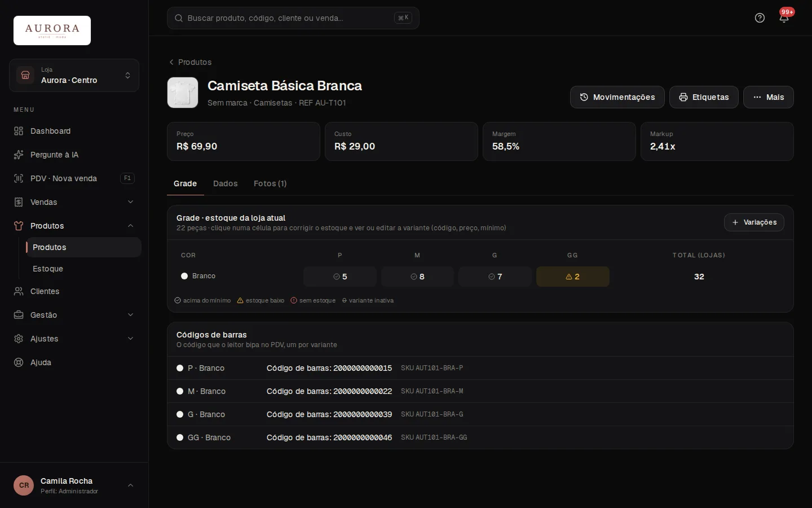Click the CR user avatar
This screenshot has width=812, height=508.
pyautogui.click(x=24, y=485)
